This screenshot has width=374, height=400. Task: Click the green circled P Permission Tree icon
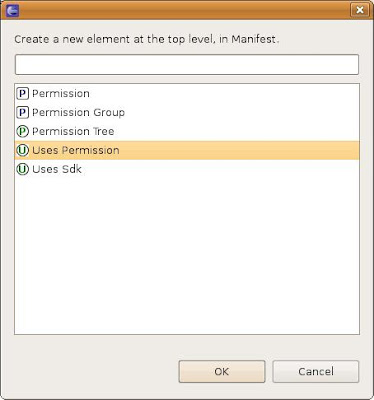point(23,131)
